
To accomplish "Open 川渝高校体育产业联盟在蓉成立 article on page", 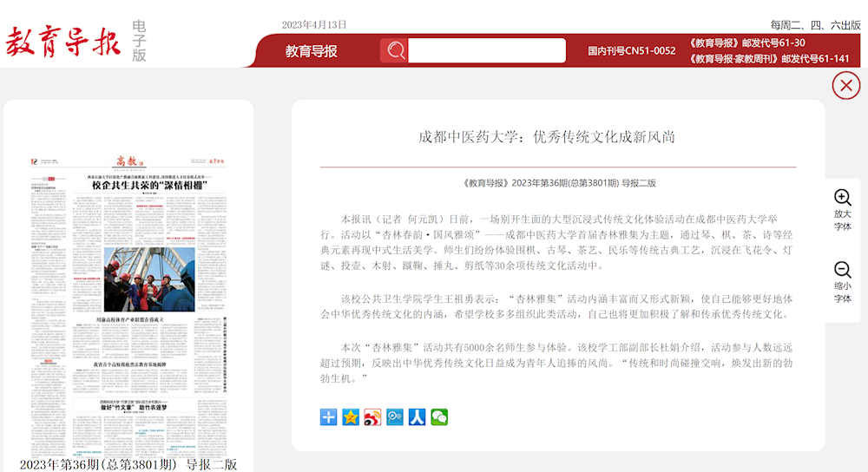I will pos(131,320).
